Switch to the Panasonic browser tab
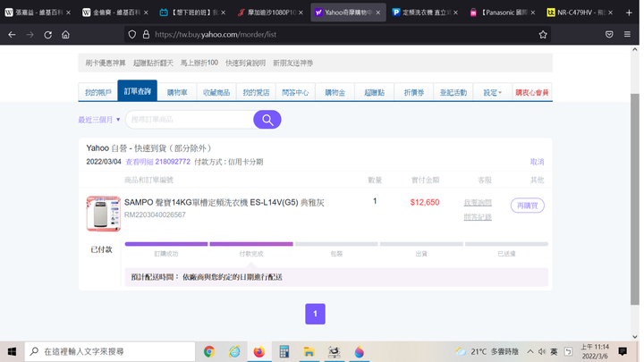 [503, 13]
